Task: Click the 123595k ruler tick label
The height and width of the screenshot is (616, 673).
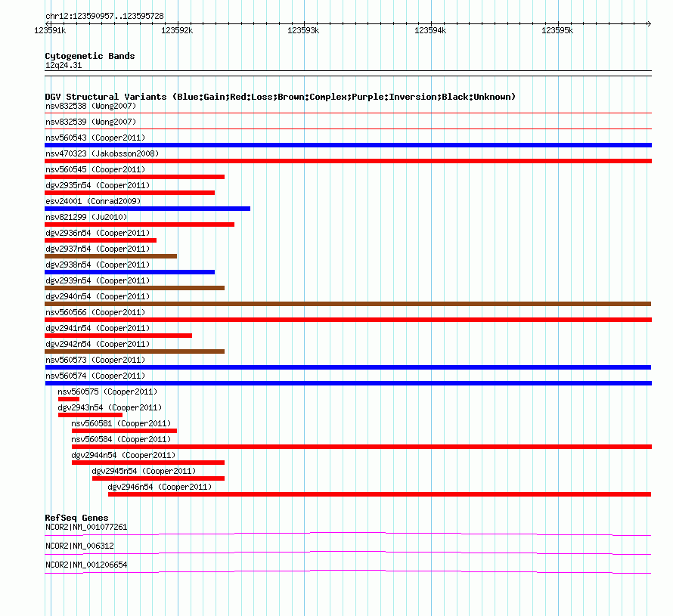Action: 557,30
